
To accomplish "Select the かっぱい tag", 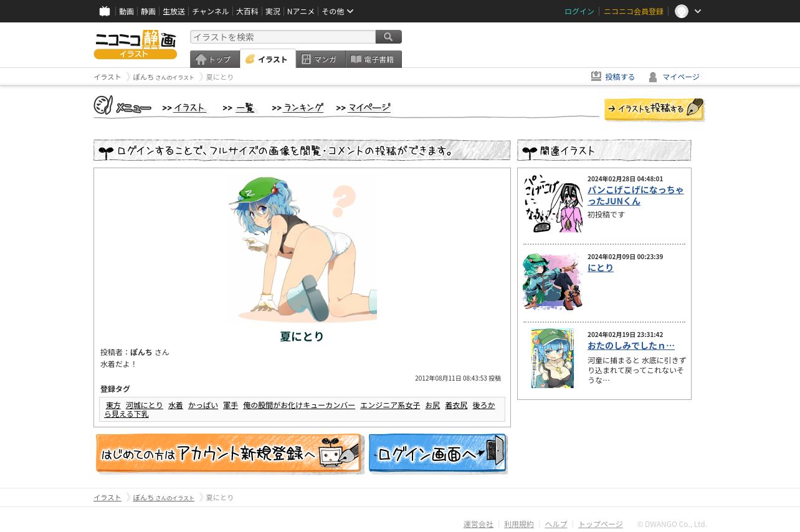I will [203, 406].
